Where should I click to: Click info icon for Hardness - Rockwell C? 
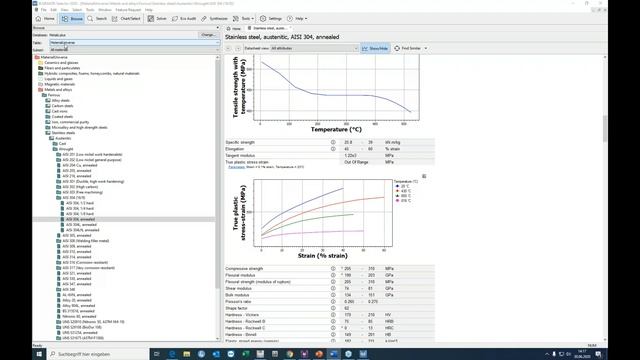coord(333,328)
